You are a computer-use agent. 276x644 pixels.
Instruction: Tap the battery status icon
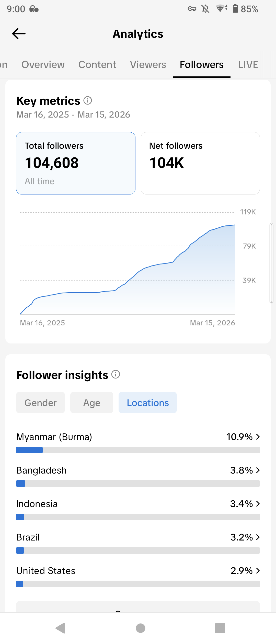235,9
